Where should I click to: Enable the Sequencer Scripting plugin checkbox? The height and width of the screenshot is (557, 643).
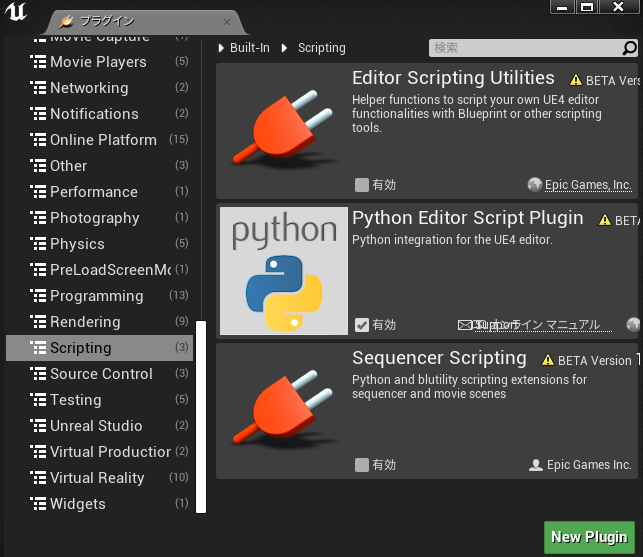click(362, 465)
